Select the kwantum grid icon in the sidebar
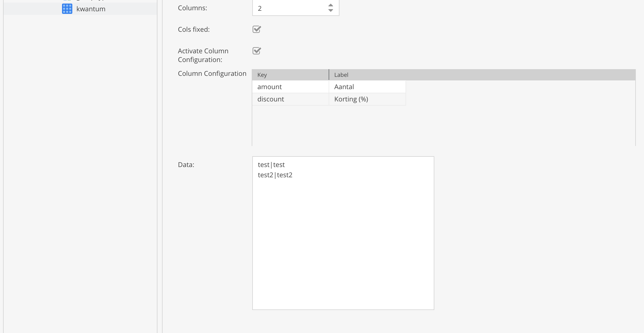The width and height of the screenshot is (644, 333). pyautogui.click(x=67, y=9)
